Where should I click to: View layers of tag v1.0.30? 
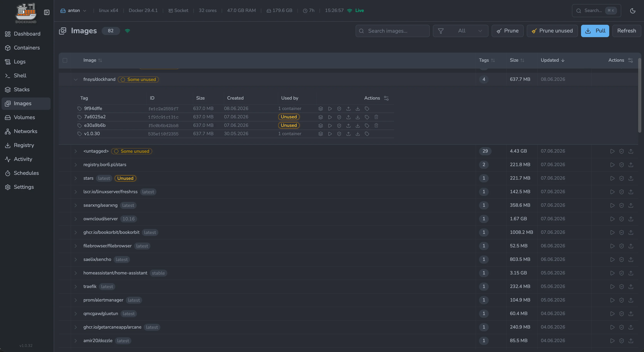click(x=320, y=134)
